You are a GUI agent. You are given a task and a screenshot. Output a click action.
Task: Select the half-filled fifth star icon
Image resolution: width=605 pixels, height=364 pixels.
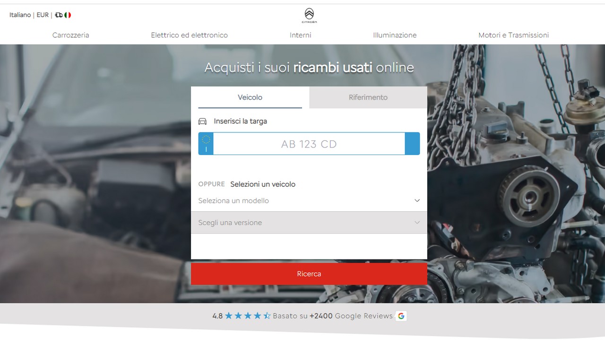[x=268, y=315]
